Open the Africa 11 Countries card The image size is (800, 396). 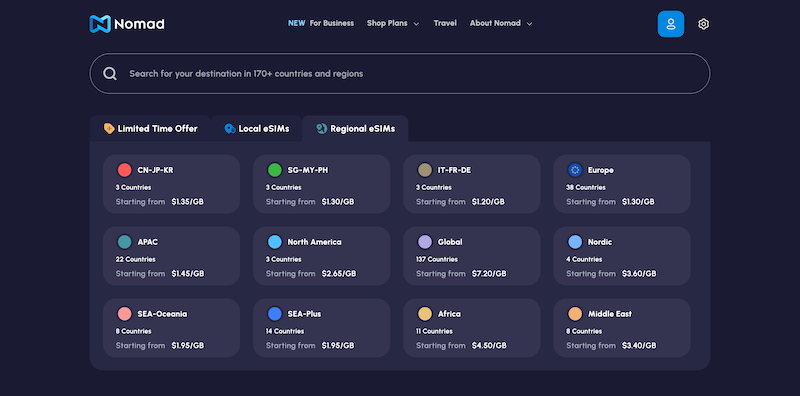pos(472,328)
